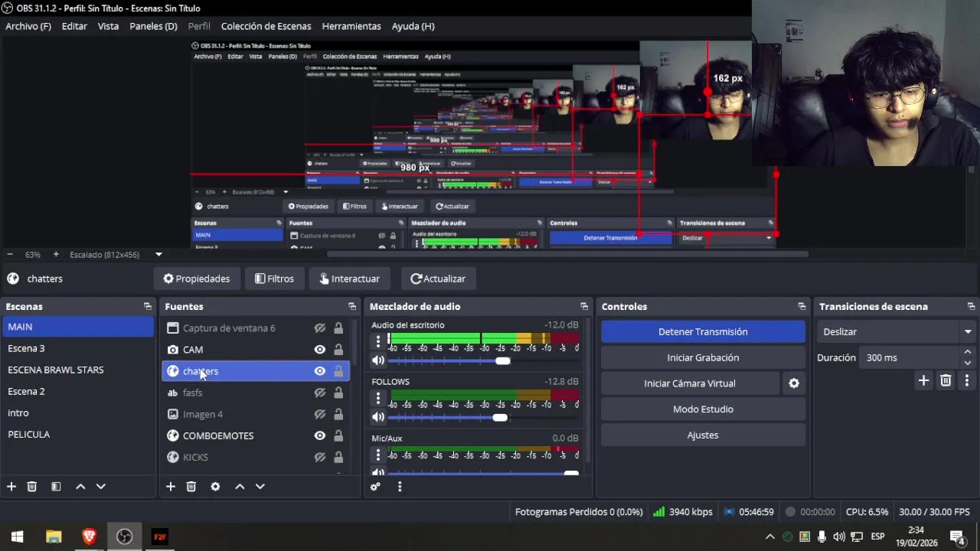Toggle visibility of Captura de ventana 6
The height and width of the screenshot is (551, 980).
pyautogui.click(x=320, y=328)
